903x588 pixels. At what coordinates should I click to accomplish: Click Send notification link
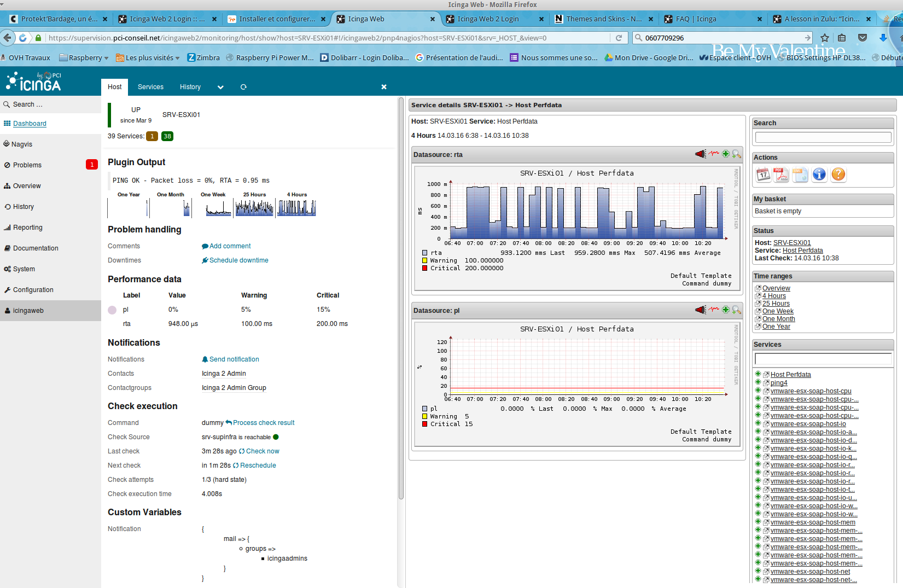[230, 359]
